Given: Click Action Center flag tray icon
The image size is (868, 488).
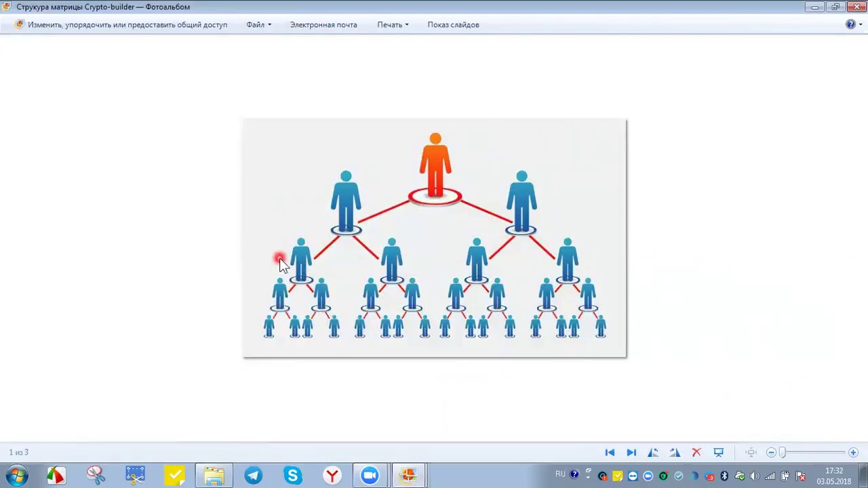Looking at the screenshot, I should tap(801, 476).
